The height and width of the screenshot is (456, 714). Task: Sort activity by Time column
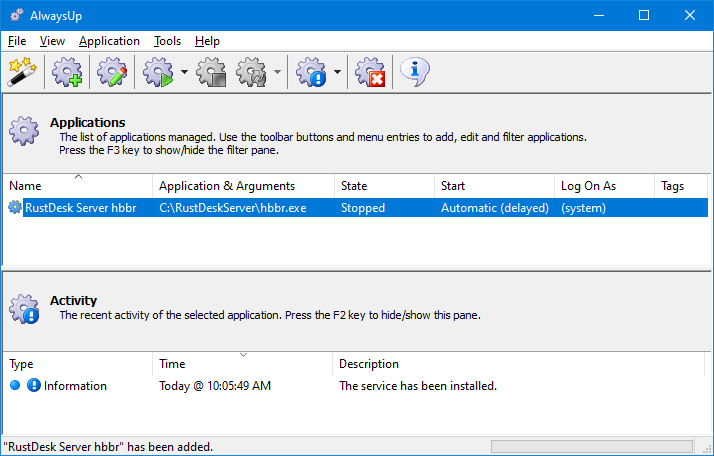[243, 364]
